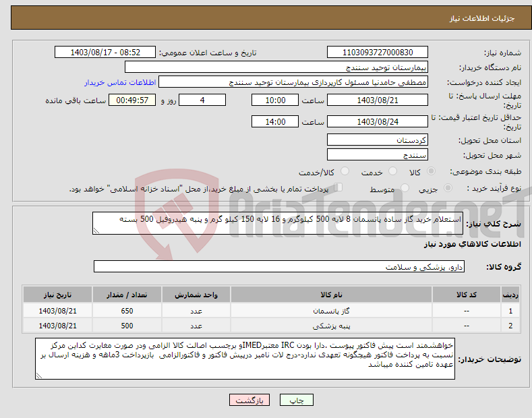This screenshot has height=418, width=532.
Task: Select the کالا/خدمت radio button
Action: (x=345, y=171)
